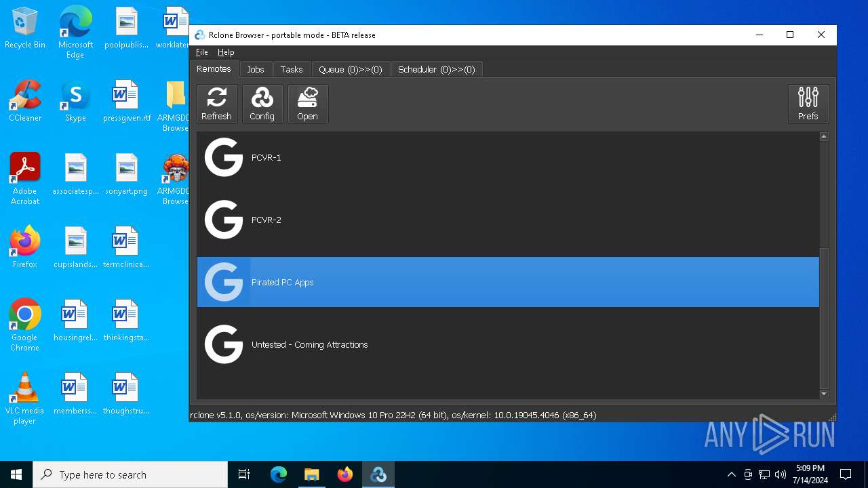Select the Skype desktop shortcut
This screenshot has height=488, width=868.
click(x=75, y=102)
